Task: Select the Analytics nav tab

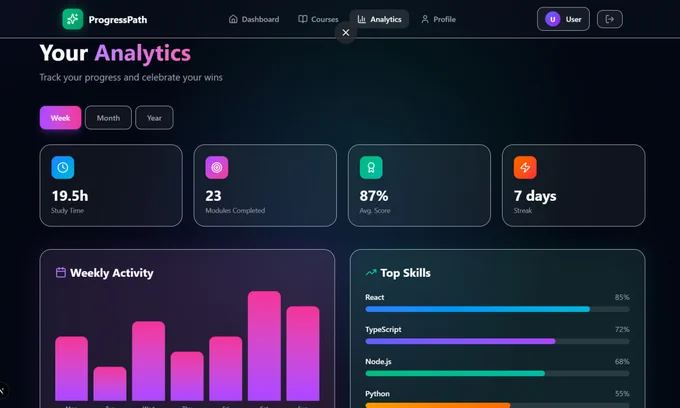Action: tap(379, 19)
